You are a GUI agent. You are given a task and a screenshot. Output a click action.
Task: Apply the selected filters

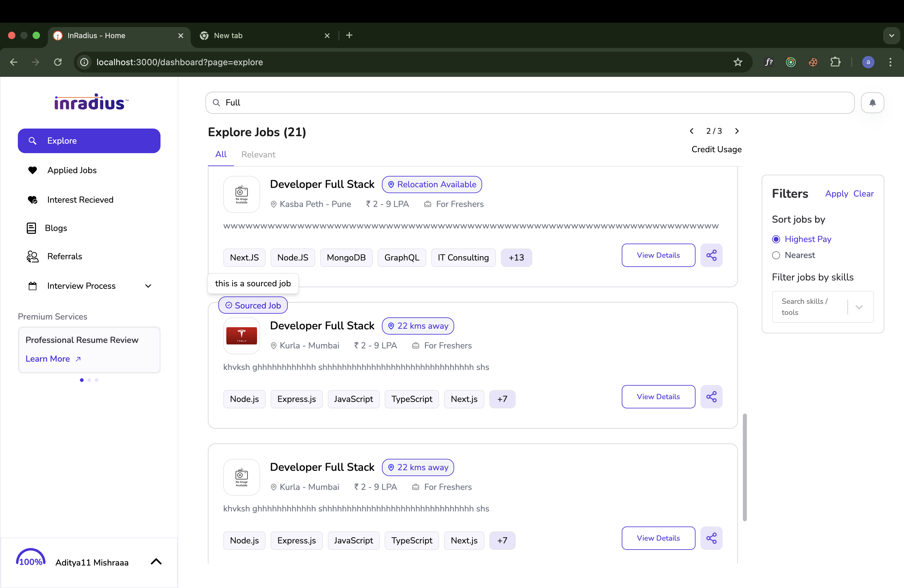pos(836,194)
